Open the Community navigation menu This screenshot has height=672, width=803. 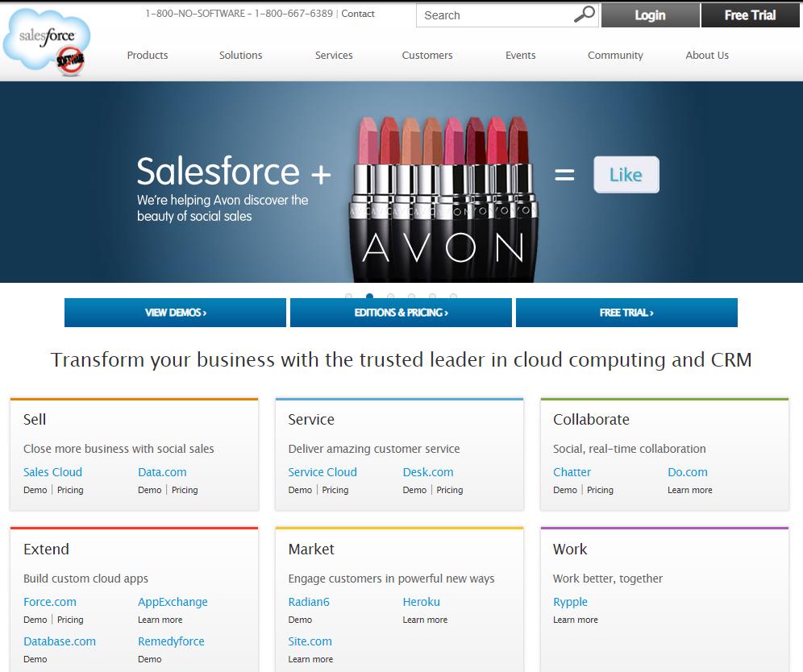[x=615, y=56]
